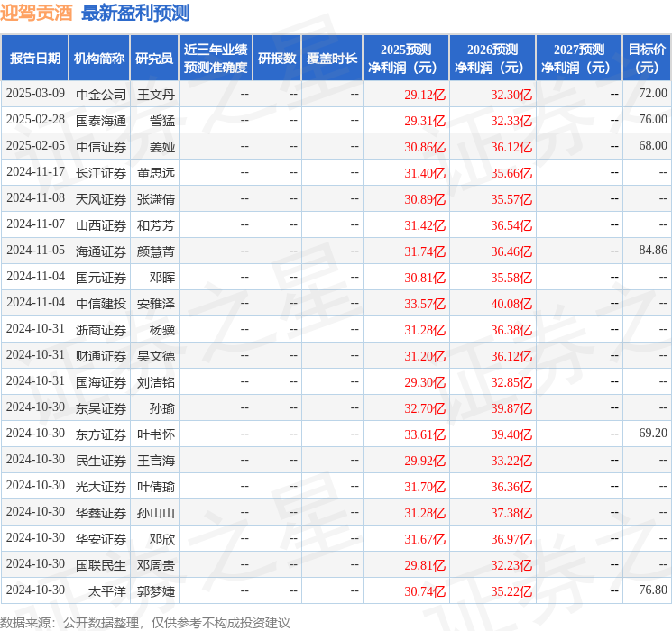Click the 最新盈利预测 heading
The width and height of the screenshot is (672, 631).
[135, 14]
